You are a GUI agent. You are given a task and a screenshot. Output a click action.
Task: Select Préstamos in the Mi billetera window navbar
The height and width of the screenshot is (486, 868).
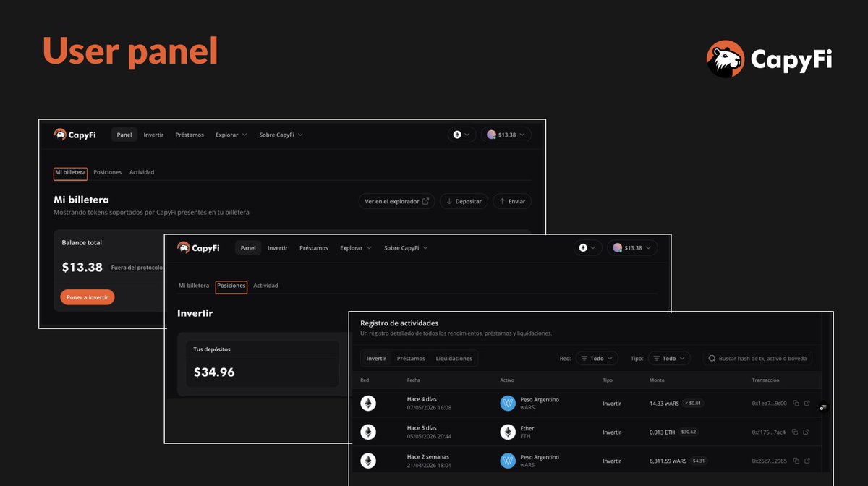click(x=190, y=135)
